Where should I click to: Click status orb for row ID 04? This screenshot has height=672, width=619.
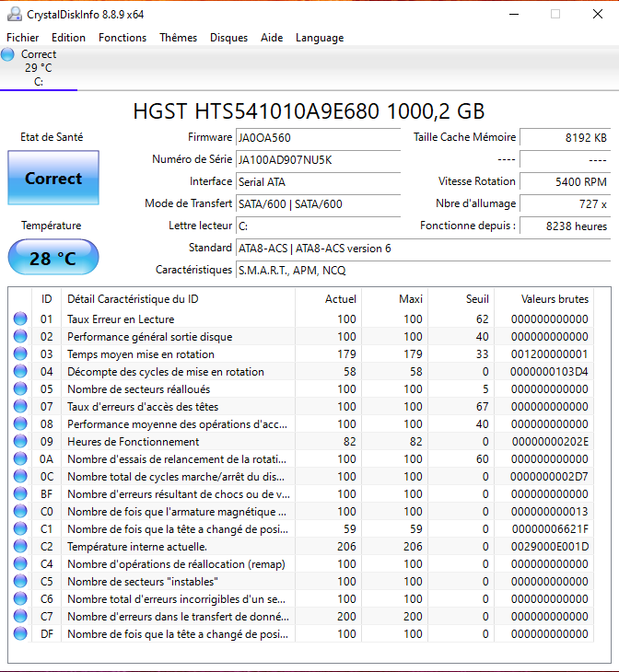click(x=20, y=372)
